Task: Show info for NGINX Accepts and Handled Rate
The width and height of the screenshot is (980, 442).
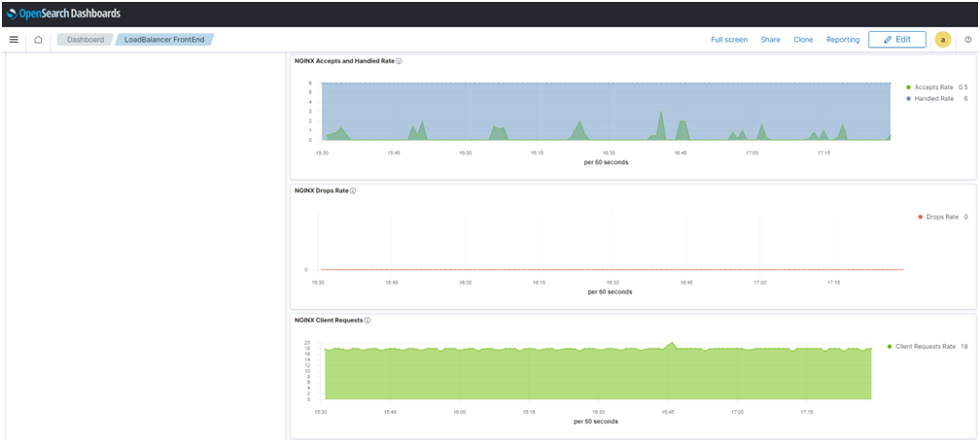Action: pyautogui.click(x=399, y=61)
